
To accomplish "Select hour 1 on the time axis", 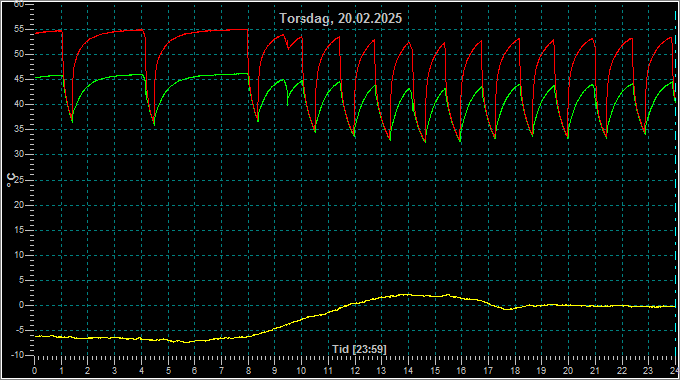I will click(x=62, y=371).
